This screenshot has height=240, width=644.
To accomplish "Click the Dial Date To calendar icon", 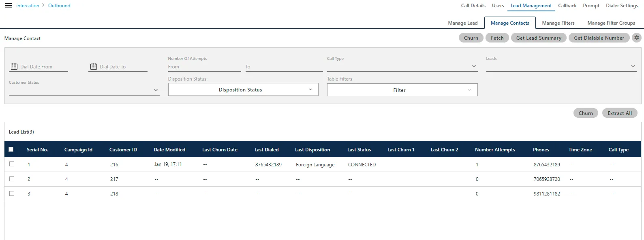I will (x=94, y=66).
